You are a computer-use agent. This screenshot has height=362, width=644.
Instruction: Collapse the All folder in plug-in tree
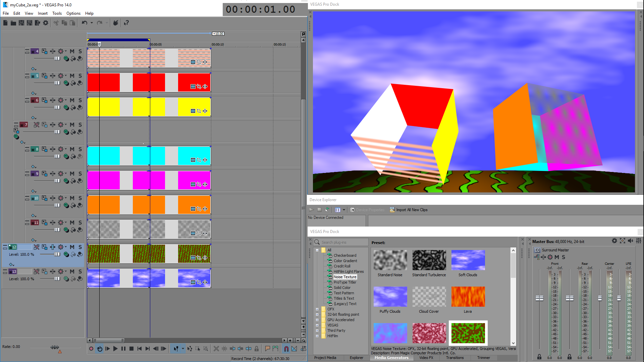click(317, 250)
